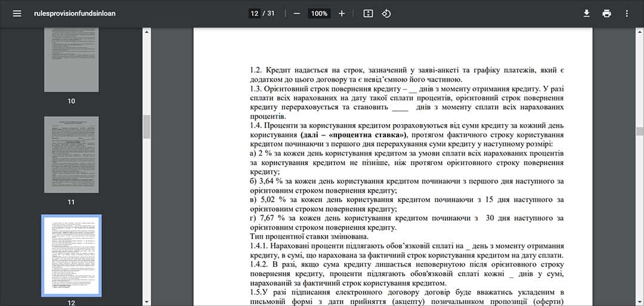Open the page 10 thumbnail
The image size is (644, 306).
(x=72, y=59)
